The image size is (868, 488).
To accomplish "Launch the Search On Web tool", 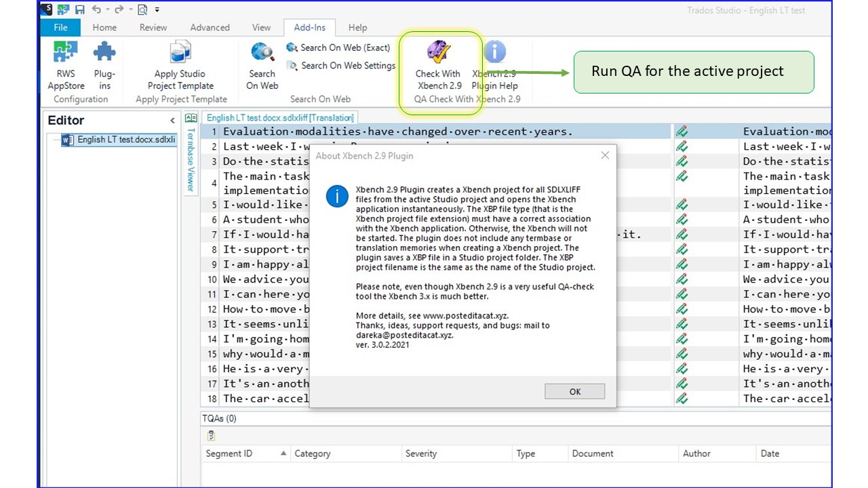I will tap(262, 66).
